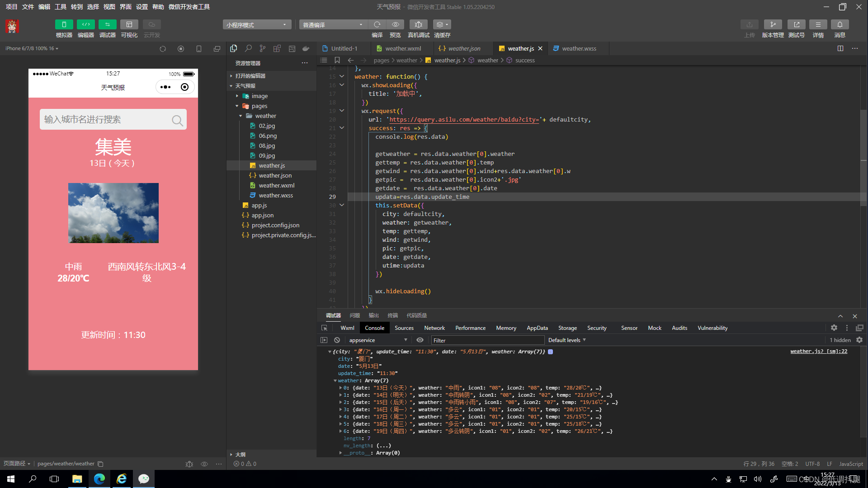
Task: Open the search icon in sidebar
Action: 248,48
